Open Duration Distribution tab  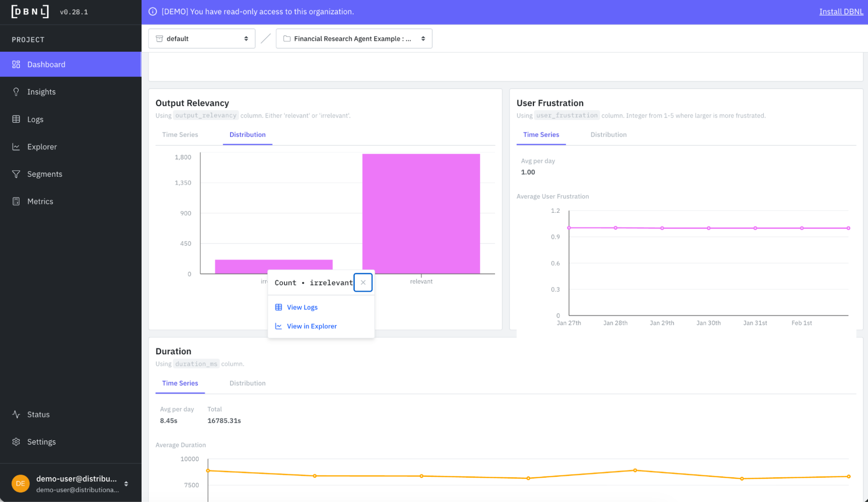[248, 383]
